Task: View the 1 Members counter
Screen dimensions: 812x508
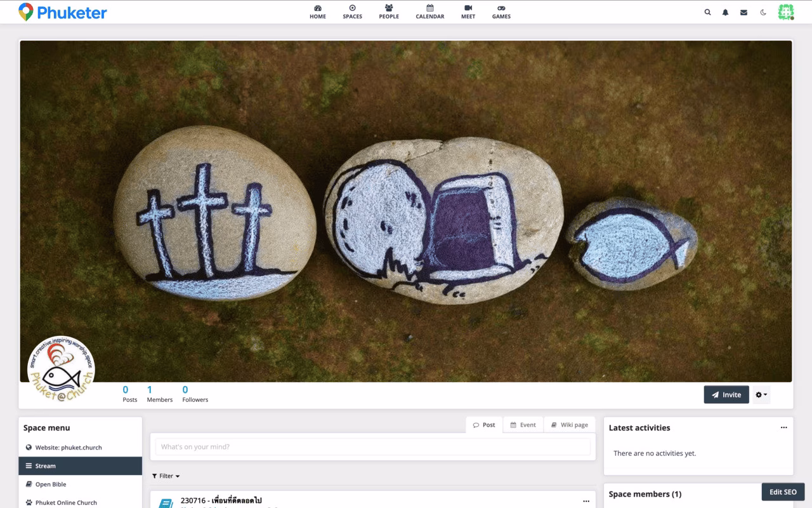Action: pos(159,394)
